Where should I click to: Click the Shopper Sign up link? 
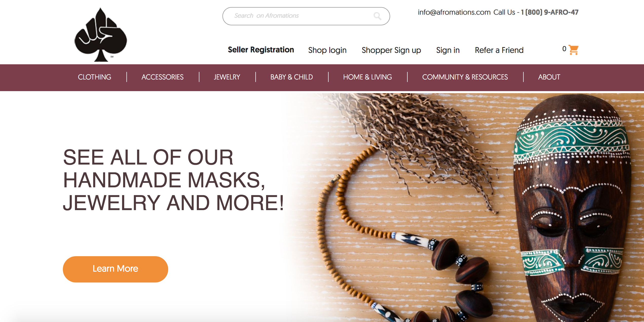[x=391, y=50]
